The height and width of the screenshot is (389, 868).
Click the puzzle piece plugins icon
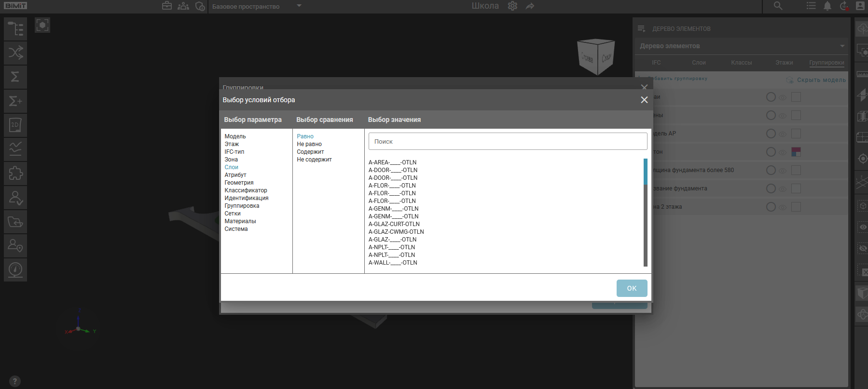15,173
